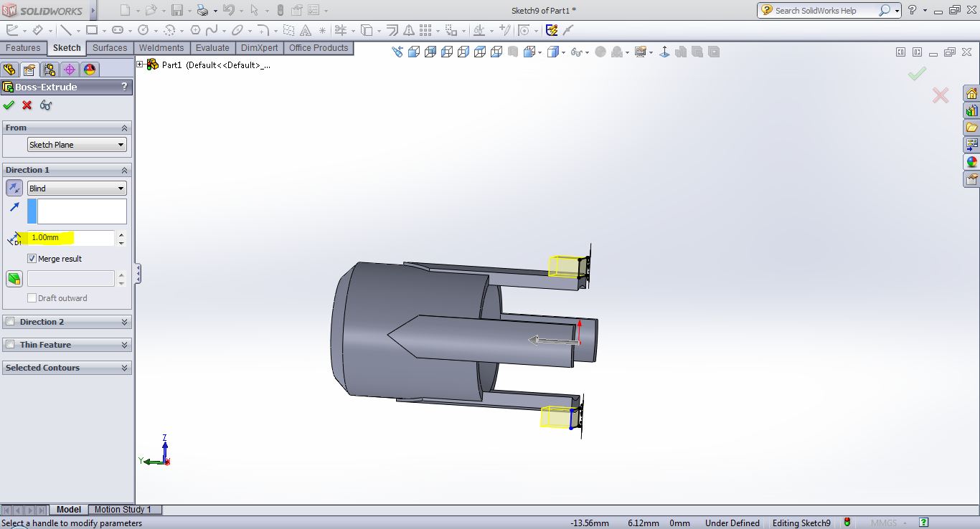Enable the Thin Feature checkbox
The width and height of the screenshot is (980, 529).
click(10, 345)
